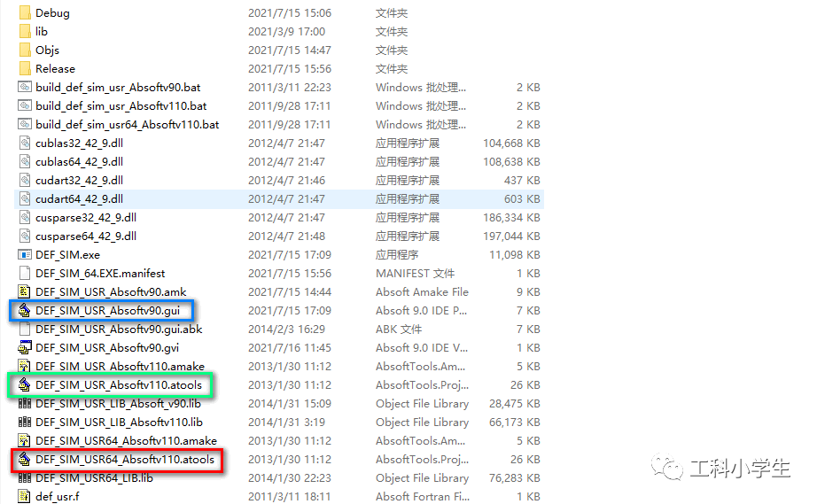Select file name DEF_SIM_USR_Absoftv90.gui
Viewport: 817px width, 504px height.
tap(108, 311)
